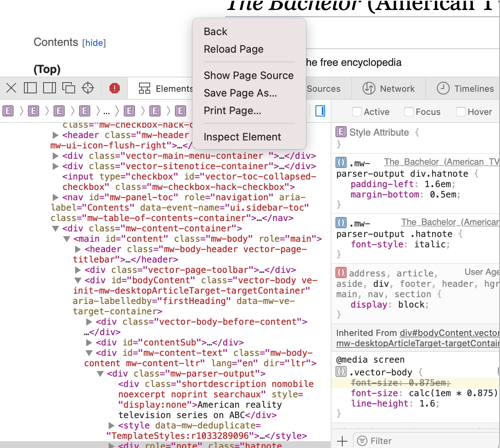Click the red error indicator icon

tap(115, 88)
